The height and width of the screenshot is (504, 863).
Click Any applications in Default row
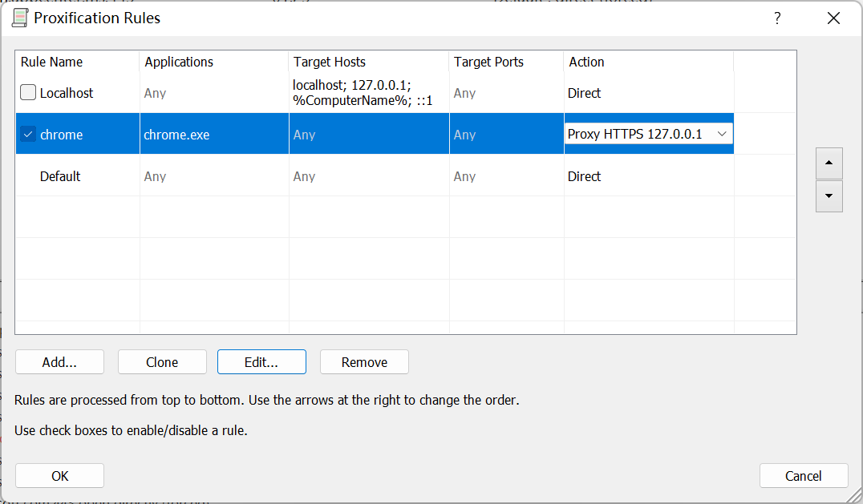pyautogui.click(x=156, y=176)
